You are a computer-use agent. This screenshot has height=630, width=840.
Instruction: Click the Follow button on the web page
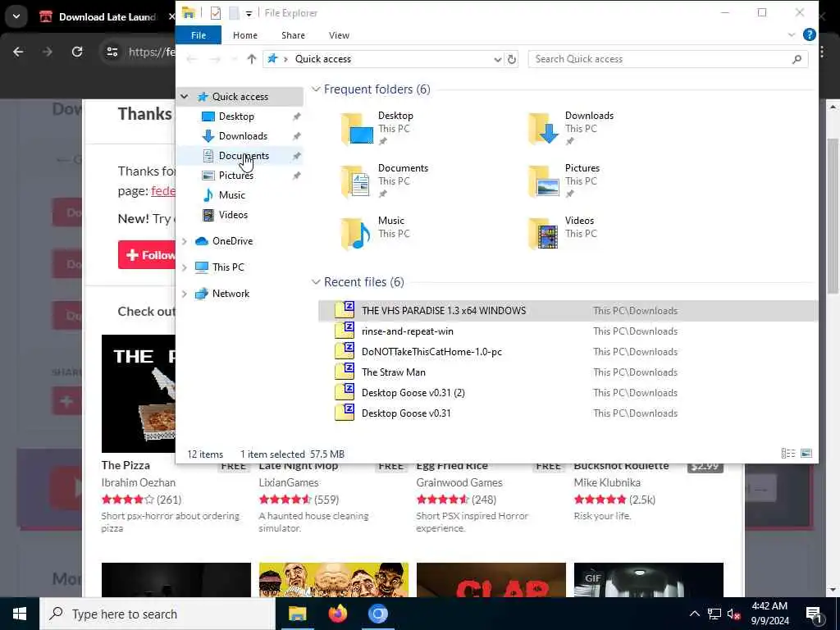[x=147, y=255]
